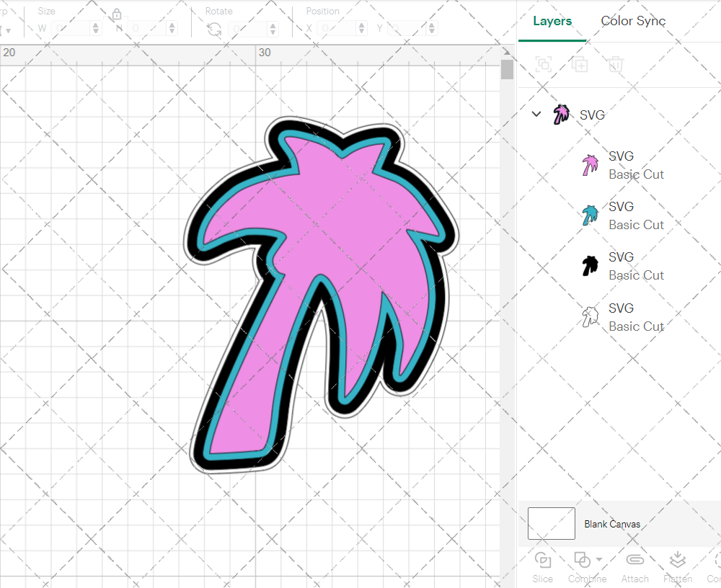Click the Position Y input field
Image resolution: width=721 pixels, height=588 pixels.
click(407, 29)
